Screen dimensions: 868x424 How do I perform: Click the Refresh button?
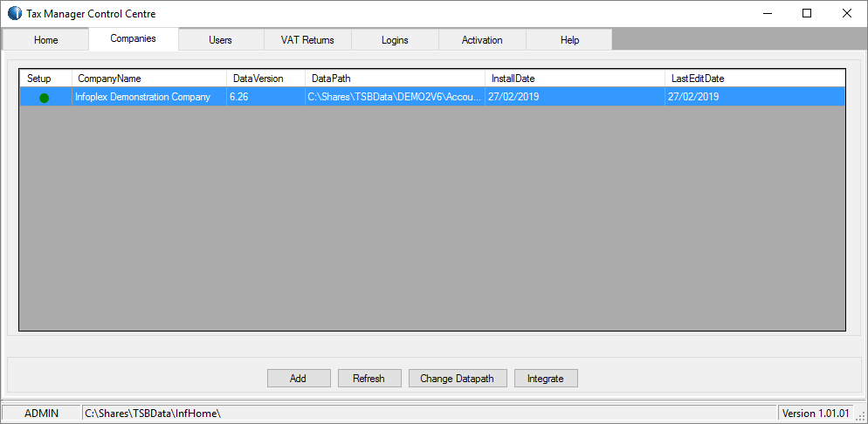pos(369,379)
